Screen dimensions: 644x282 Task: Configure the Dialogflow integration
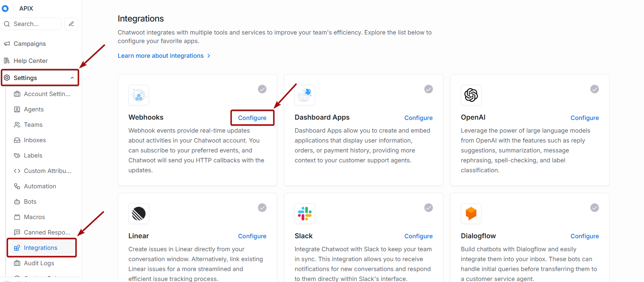585,236
